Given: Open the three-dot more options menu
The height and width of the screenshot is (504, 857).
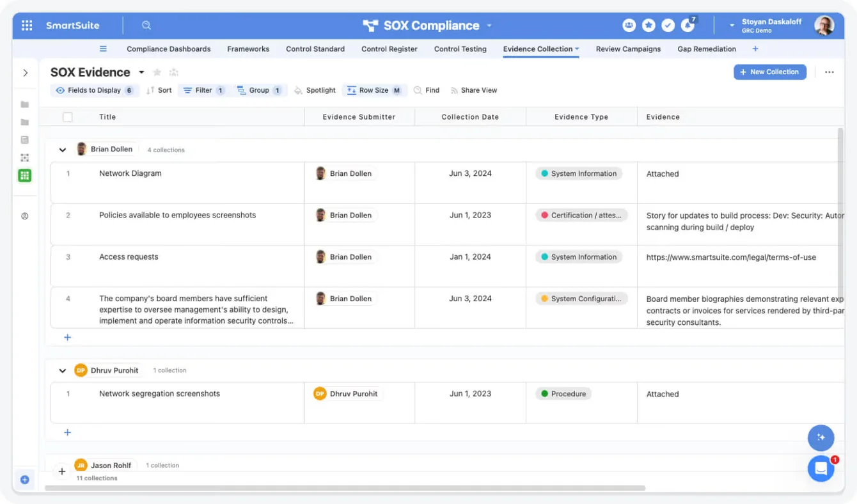Looking at the screenshot, I should [x=829, y=72].
